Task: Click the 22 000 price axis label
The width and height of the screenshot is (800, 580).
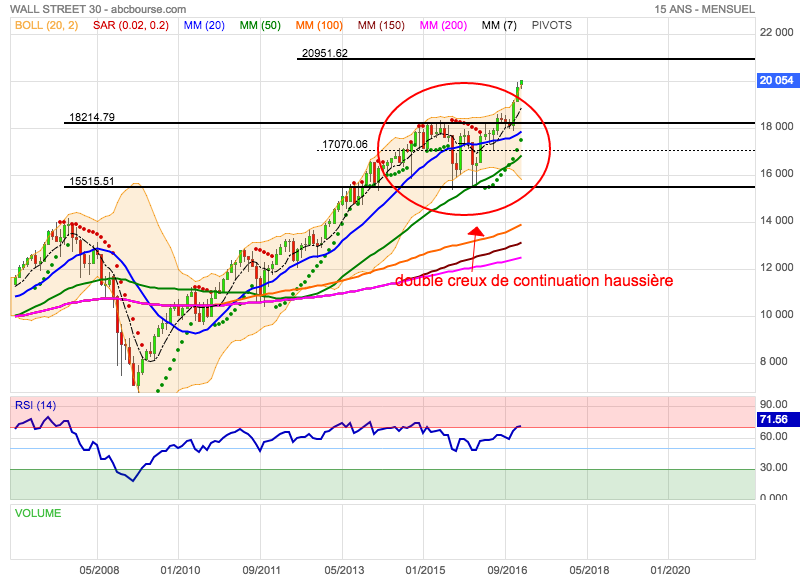Action: pos(777,32)
